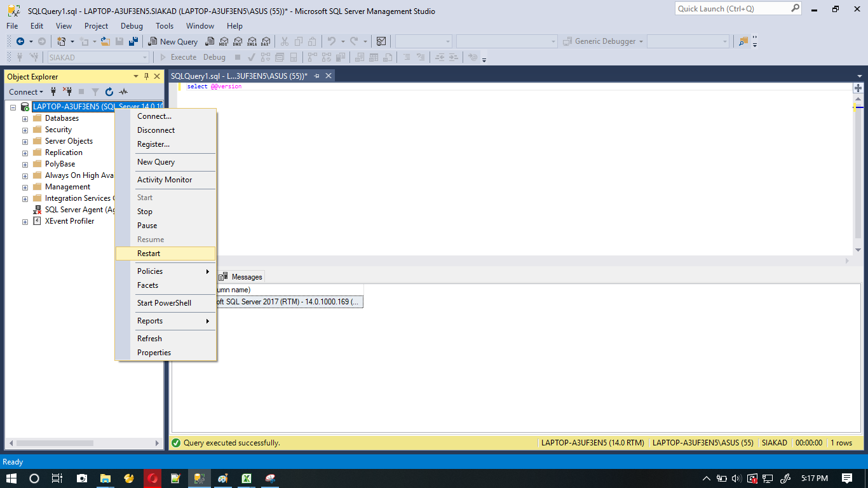Switch to the Messages tab
The height and width of the screenshot is (488, 868).
[x=246, y=276]
